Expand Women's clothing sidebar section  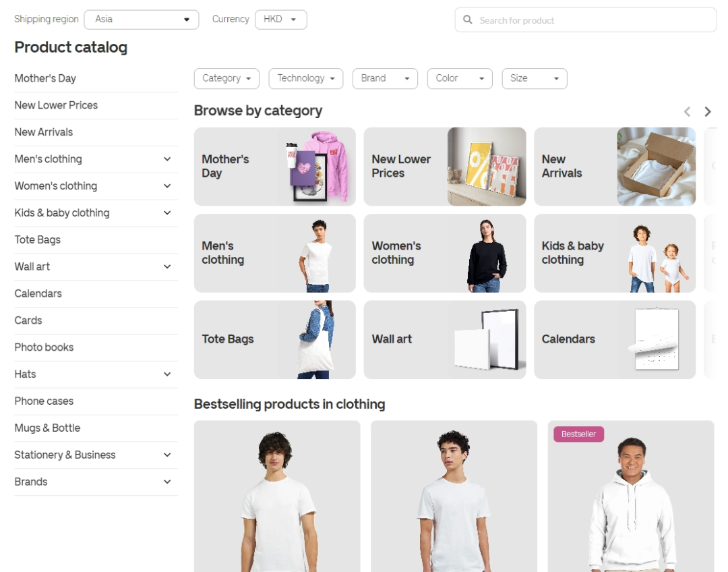coord(167,186)
